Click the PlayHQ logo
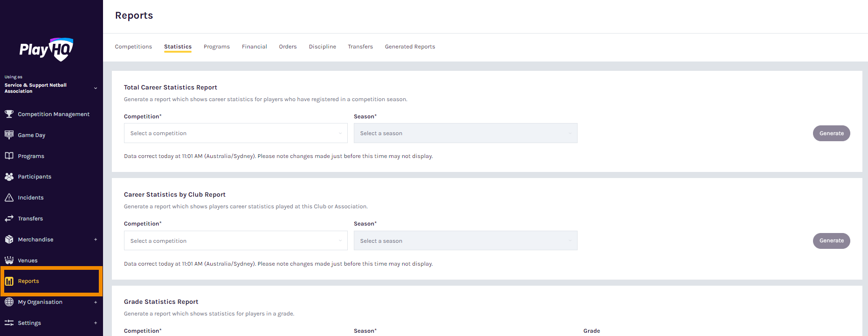This screenshot has height=336, width=868. click(47, 49)
